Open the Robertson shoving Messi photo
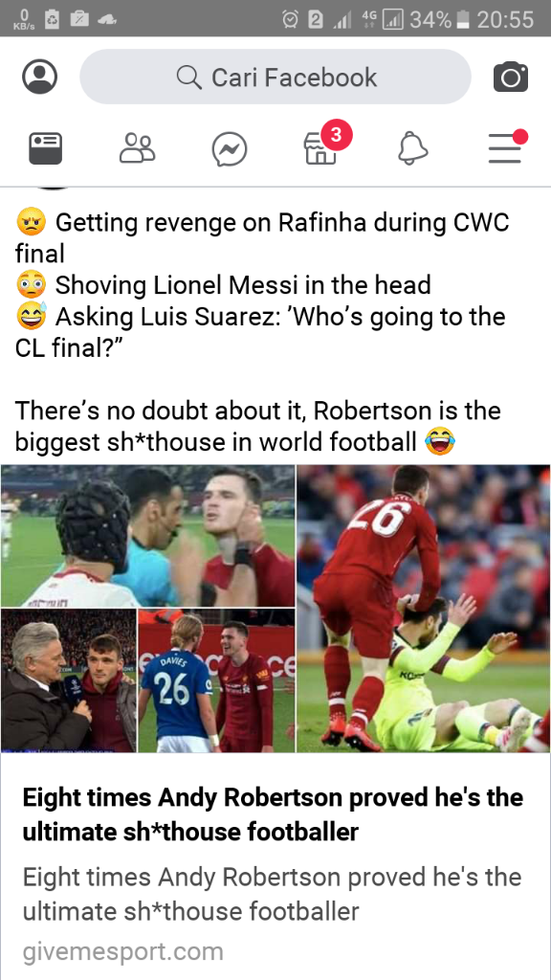Screen dimensions: 551x980 pyautogui.click(x=424, y=608)
